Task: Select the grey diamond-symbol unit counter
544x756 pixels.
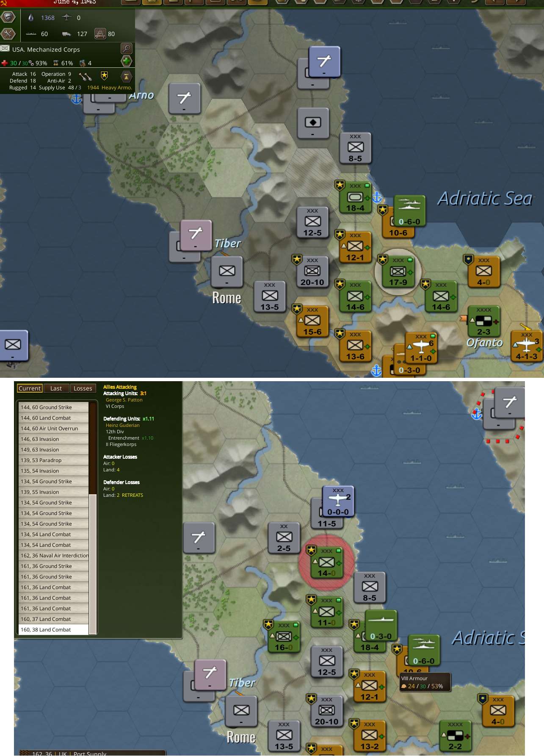Action: [x=313, y=123]
